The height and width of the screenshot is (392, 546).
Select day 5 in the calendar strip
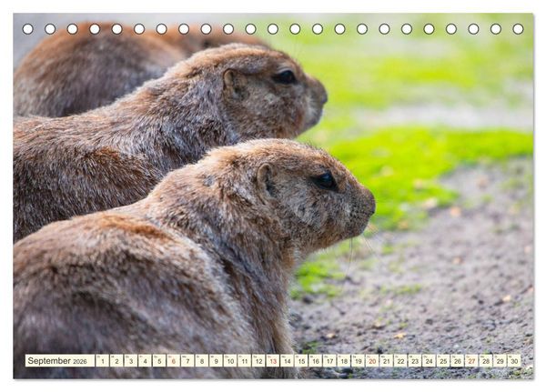click(x=159, y=361)
